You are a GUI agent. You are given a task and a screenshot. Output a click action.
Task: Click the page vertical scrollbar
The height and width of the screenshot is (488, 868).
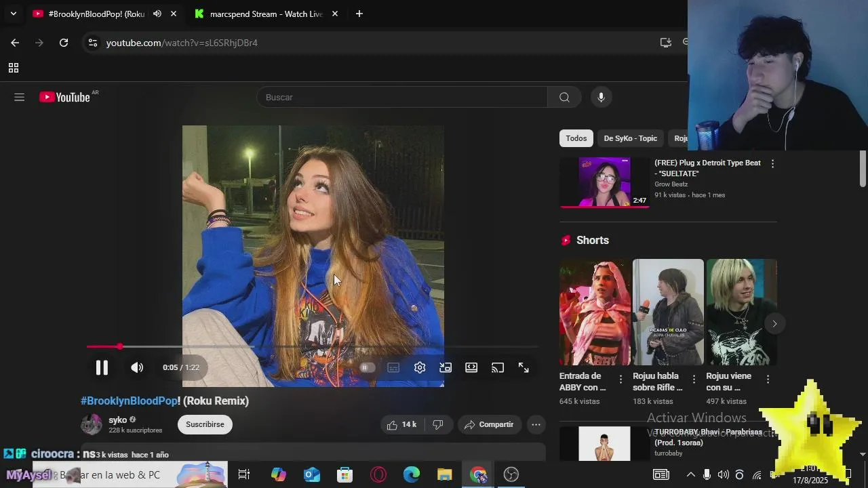(863, 169)
